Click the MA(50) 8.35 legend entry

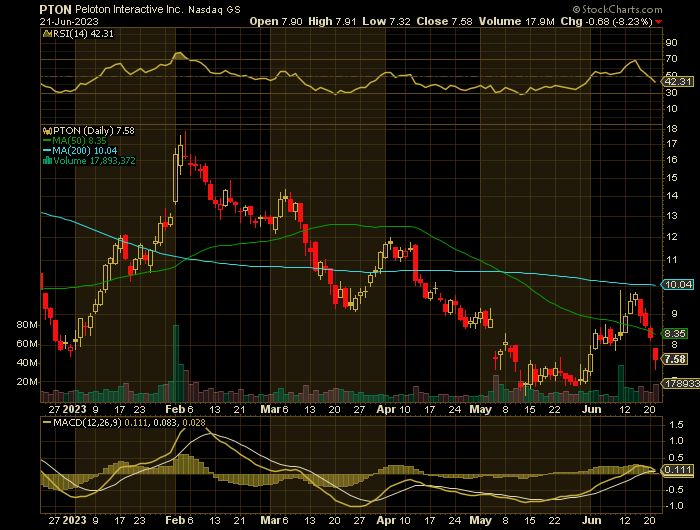coord(75,141)
